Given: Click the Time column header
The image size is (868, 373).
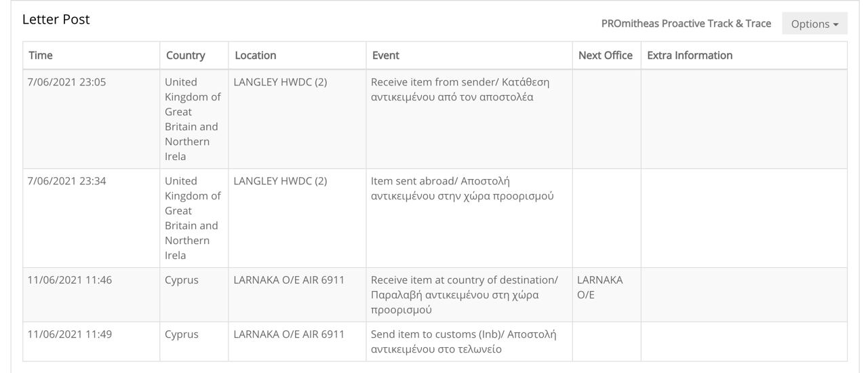Looking at the screenshot, I should (41, 56).
